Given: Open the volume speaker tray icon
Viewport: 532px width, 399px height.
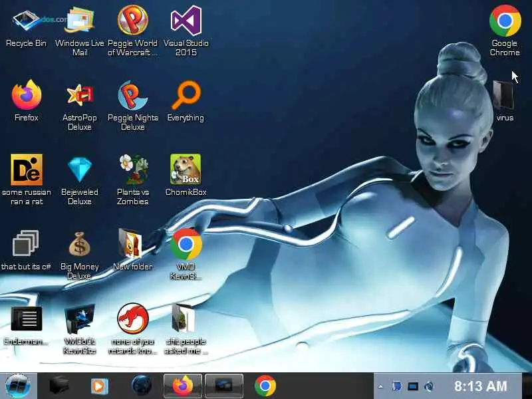Looking at the screenshot, I should pos(429,386).
